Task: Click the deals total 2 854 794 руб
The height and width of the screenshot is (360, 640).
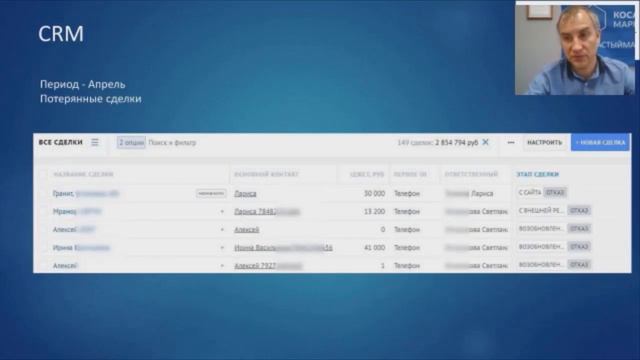Action: [456, 142]
